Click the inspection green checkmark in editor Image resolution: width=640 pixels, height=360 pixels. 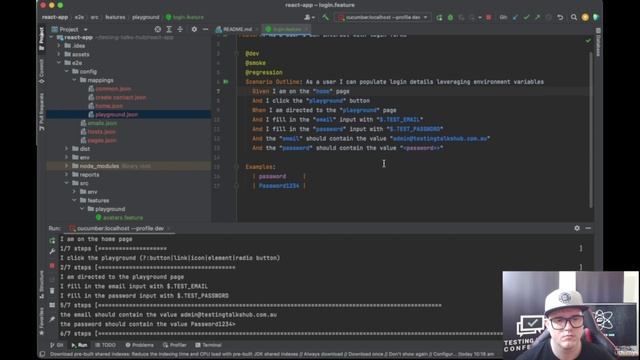pyautogui.click(x=588, y=40)
